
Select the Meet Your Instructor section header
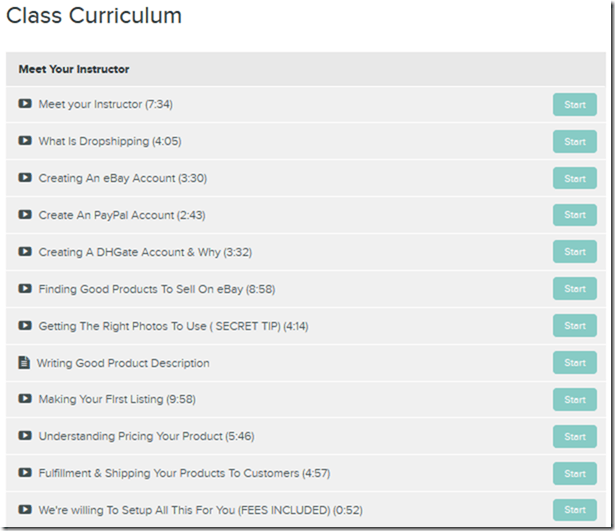(x=74, y=70)
